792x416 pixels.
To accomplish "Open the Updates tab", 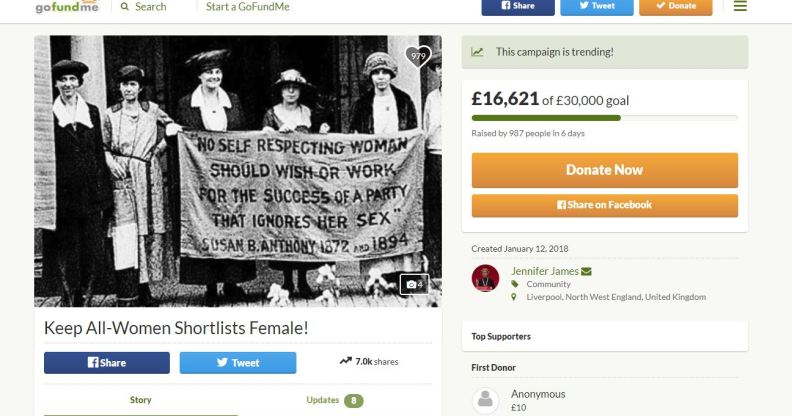I will [334, 400].
